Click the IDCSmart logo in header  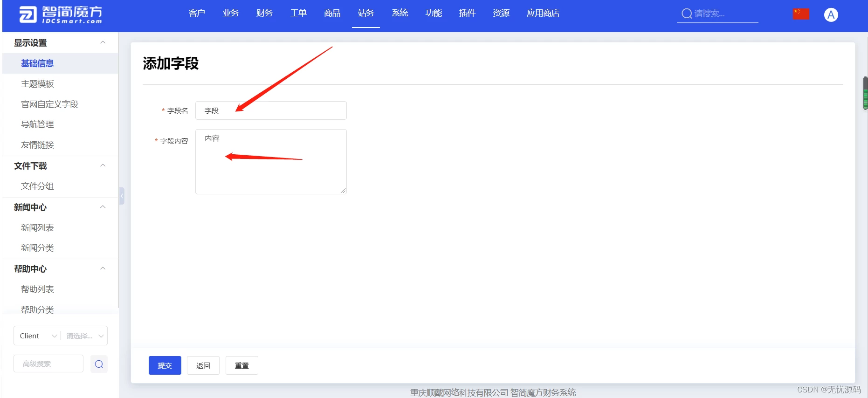pyautogui.click(x=61, y=14)
